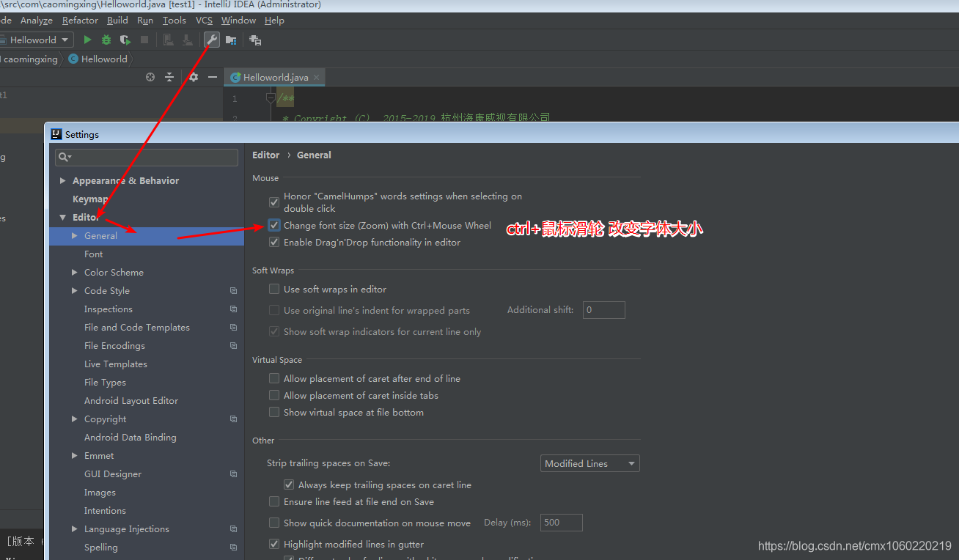Viewport: 959px width, 560px height.
Task: Expand Appearance & Behavior settings node
Action: [63, 181]
